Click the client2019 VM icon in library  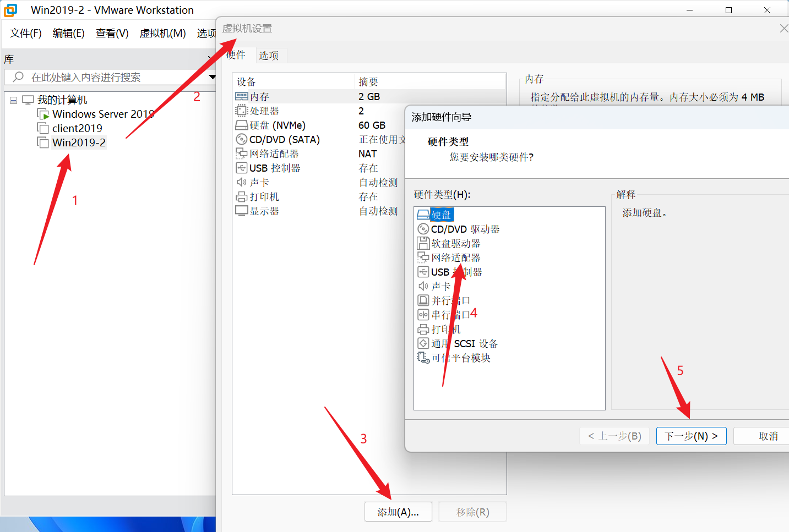(43, 128)
